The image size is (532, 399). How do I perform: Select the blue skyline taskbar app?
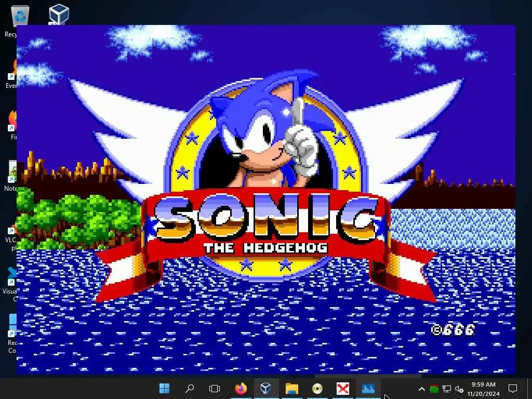tap(368, 389)
